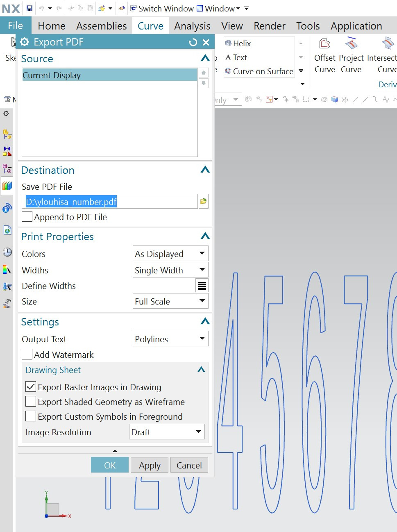397x532 pixels.
Task: Open Define Widths lines button
Action: [x=202, y=286]
